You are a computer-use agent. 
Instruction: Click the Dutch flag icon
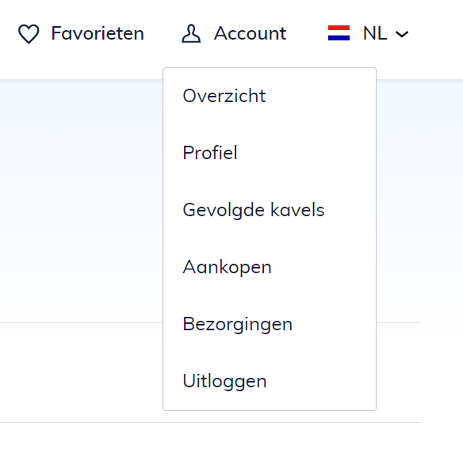point(339,32)
